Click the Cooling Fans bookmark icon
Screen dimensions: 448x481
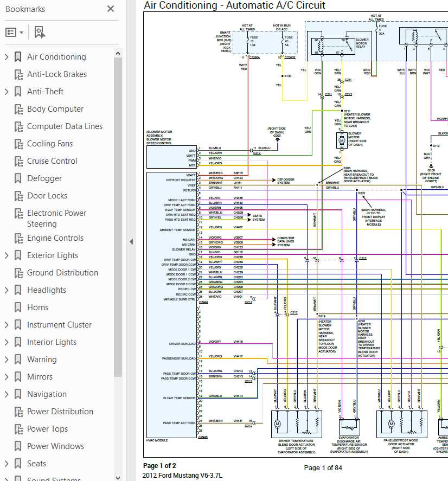pyautogui.click(x=18, y=144)
